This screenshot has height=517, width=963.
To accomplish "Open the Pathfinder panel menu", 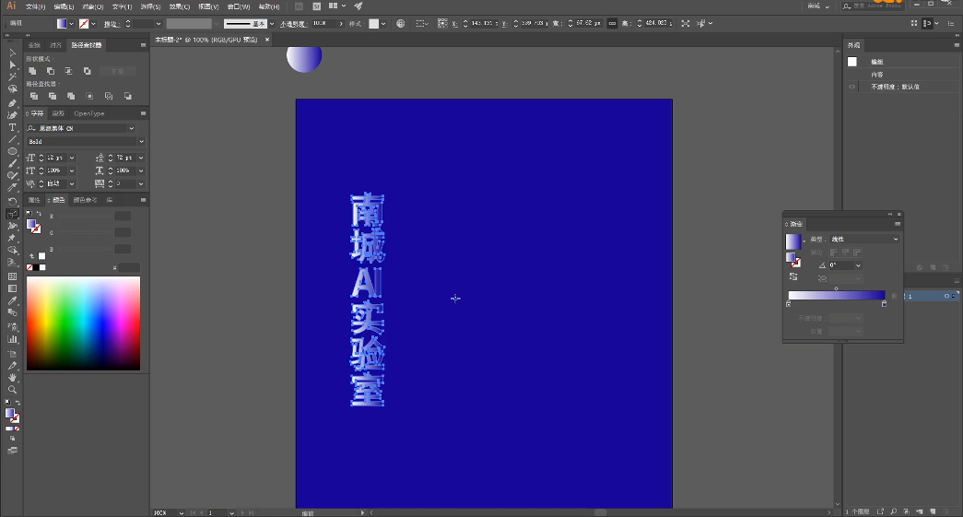I will coord(143,45).
